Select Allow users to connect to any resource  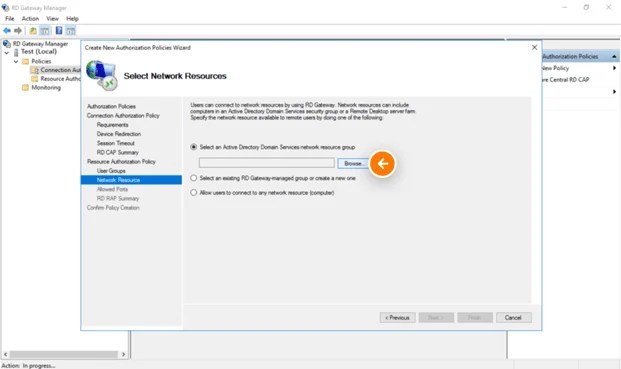click(194, 193)
